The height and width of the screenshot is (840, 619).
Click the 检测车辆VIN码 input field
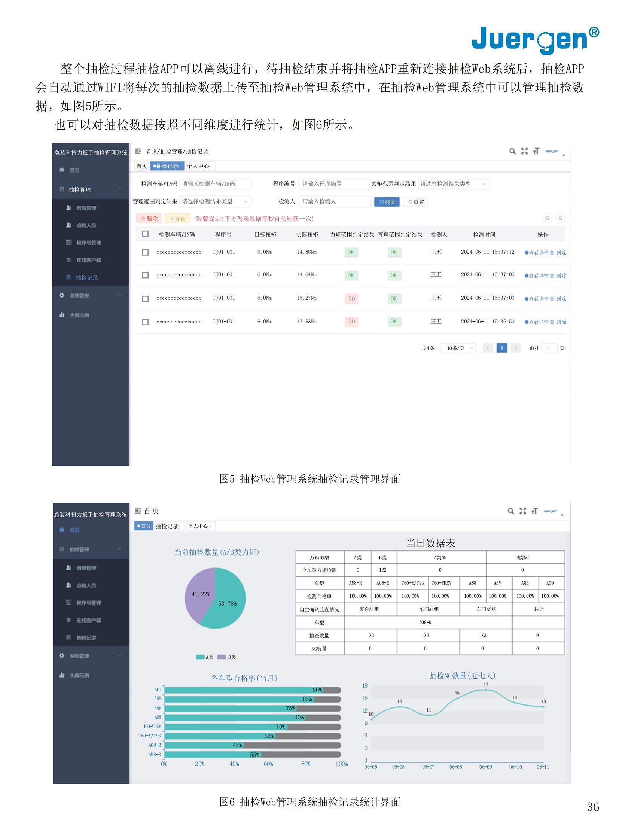click(215, 184)
